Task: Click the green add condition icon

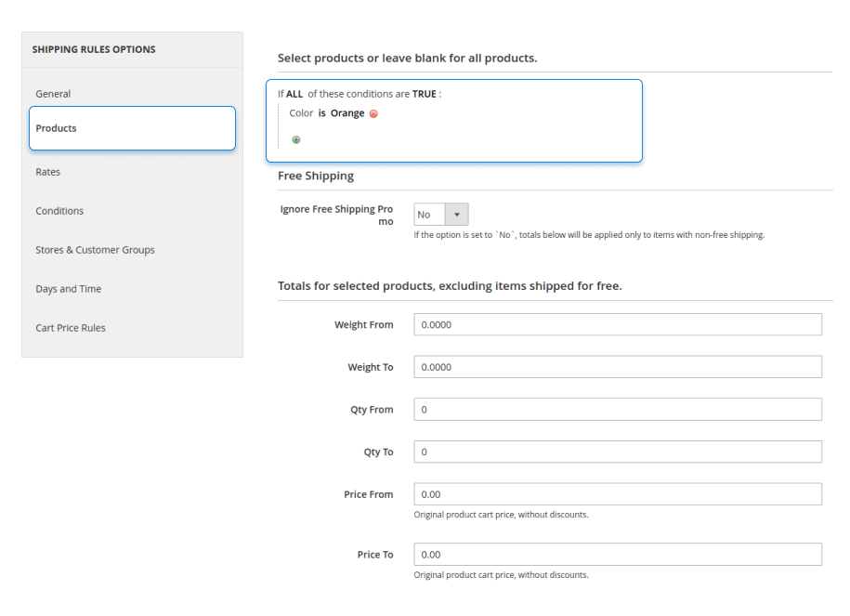Action: click(x=296, y=139)
